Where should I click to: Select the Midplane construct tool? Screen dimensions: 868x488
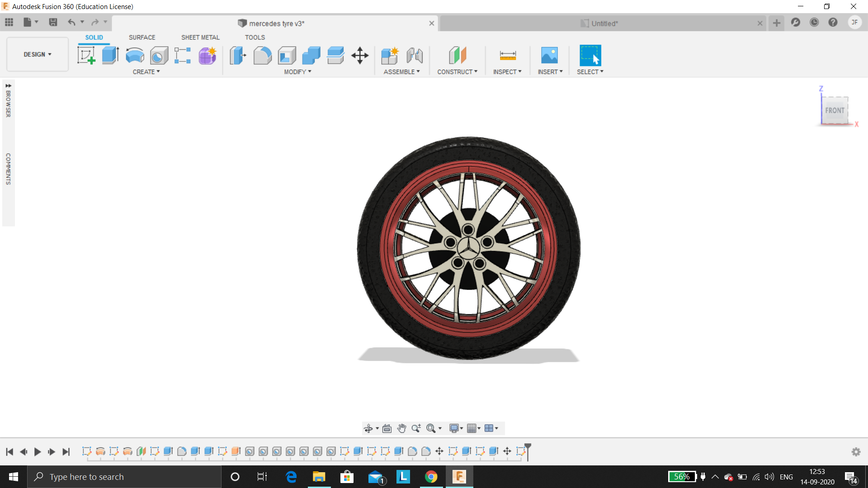[458, 56]
